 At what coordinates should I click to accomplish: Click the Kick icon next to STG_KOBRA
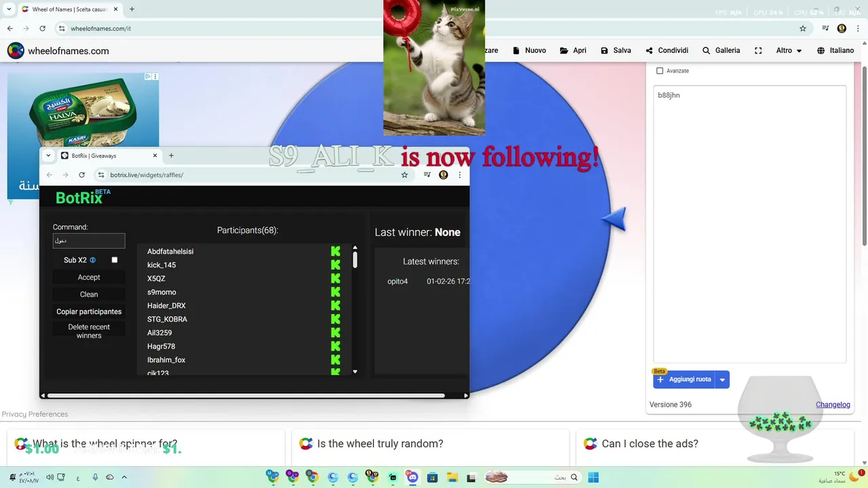click(x=336, y=319)
